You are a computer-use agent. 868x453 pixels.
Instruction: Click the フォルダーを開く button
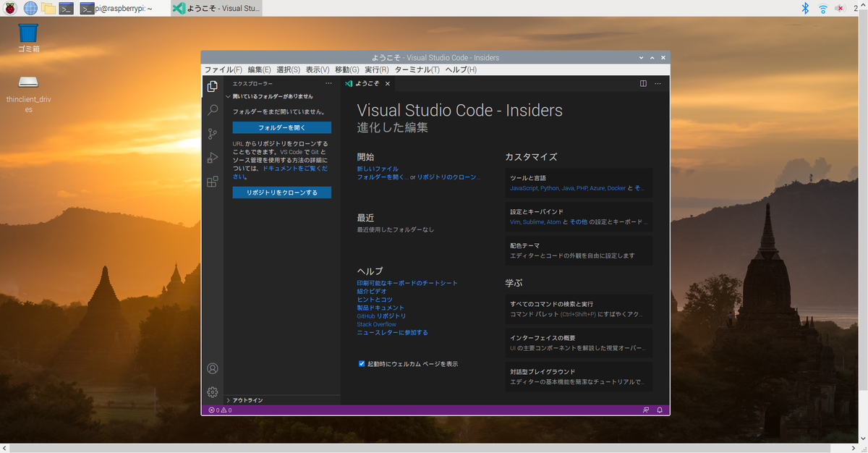[x=281, y=127]
